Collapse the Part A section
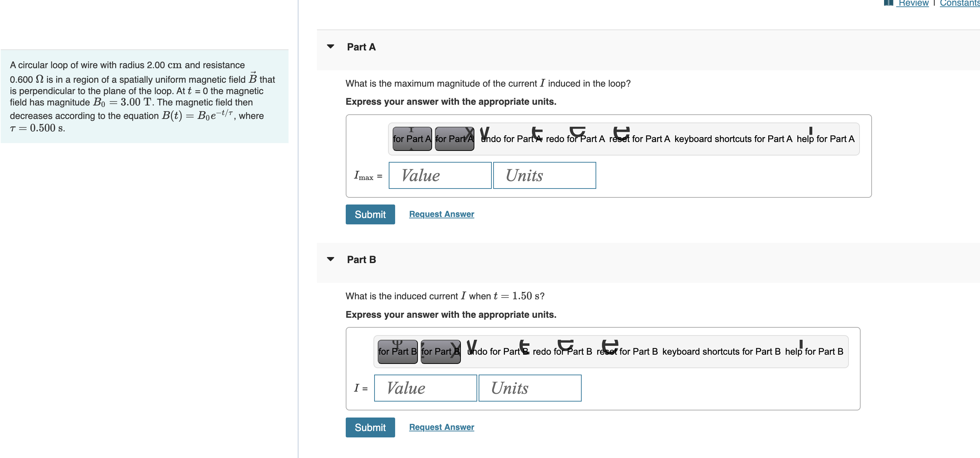Screen dimensions: 980x458 click(330, 47)
